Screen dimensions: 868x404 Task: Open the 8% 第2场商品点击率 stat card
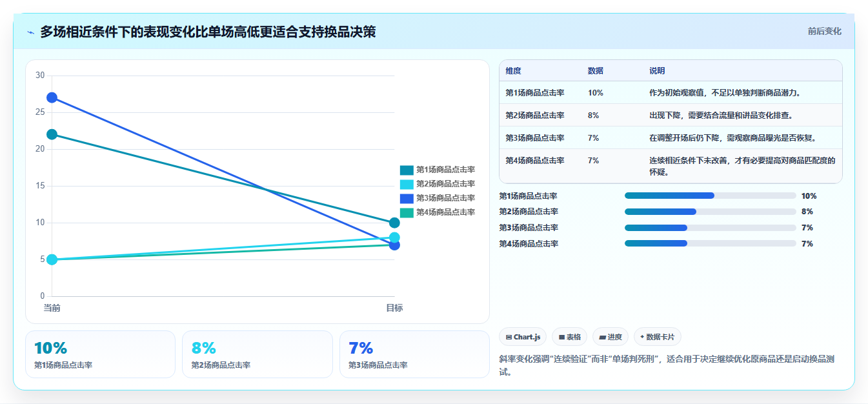(257, 354)
